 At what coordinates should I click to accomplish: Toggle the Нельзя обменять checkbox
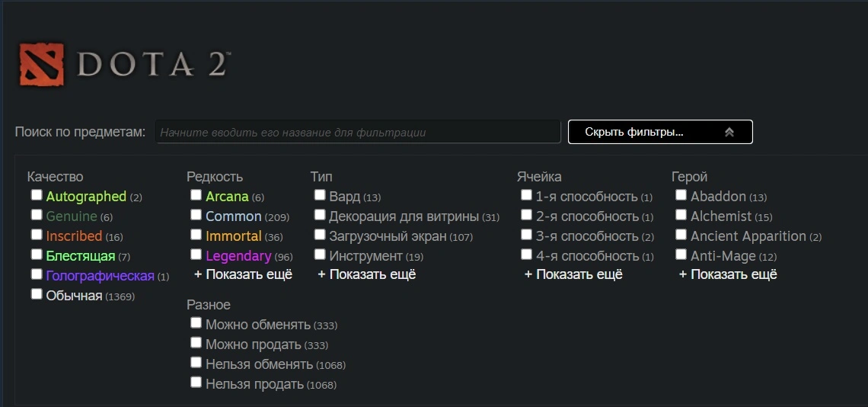[x=196, y=363]
